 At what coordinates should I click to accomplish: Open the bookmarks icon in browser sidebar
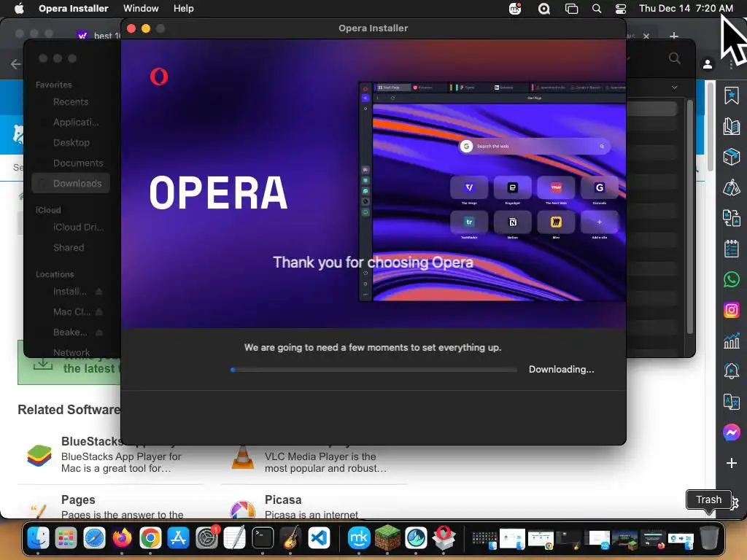click(x=731, y=96)
